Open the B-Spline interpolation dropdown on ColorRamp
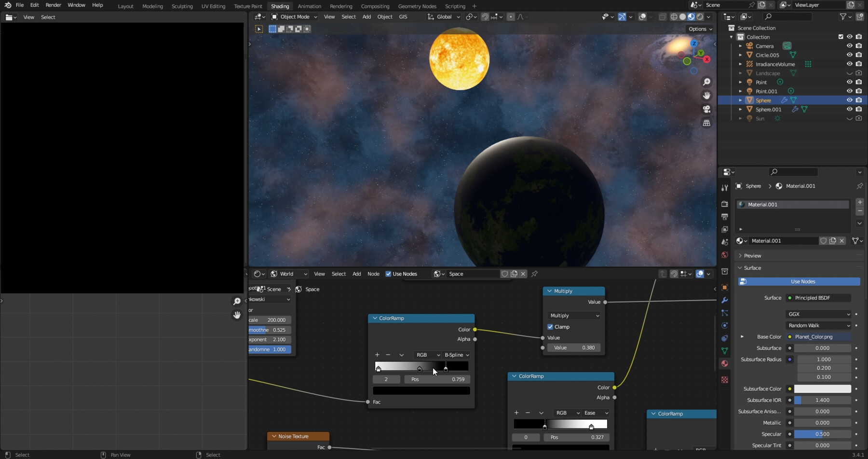This screenshot has width=868, height=459. [x=455, y=355]
